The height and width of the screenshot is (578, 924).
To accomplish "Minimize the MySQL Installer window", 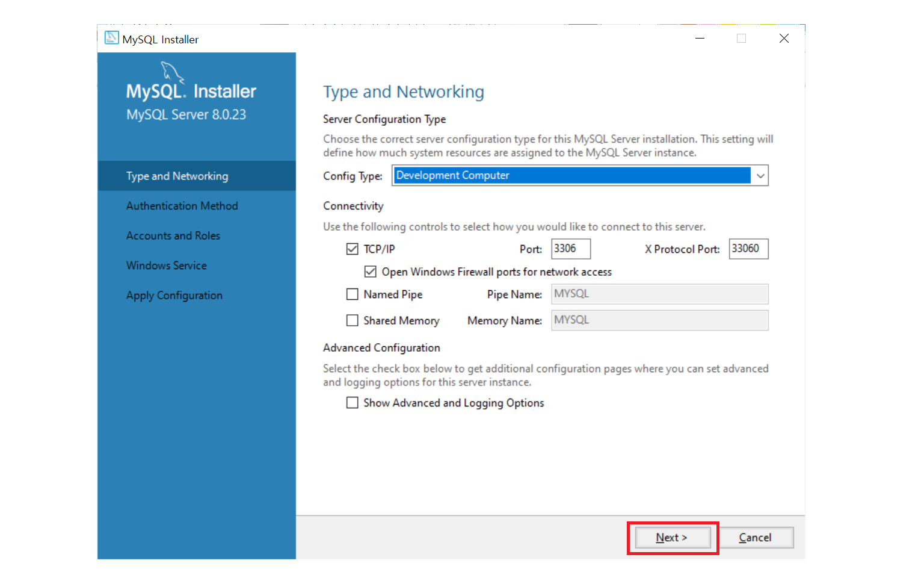I will click(700, 38).
